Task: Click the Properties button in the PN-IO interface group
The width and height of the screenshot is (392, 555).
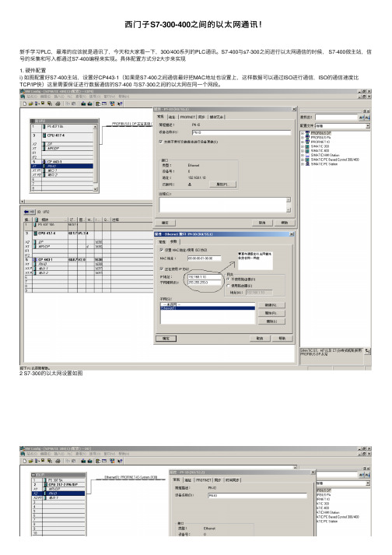Action: [x=222, y=184]
